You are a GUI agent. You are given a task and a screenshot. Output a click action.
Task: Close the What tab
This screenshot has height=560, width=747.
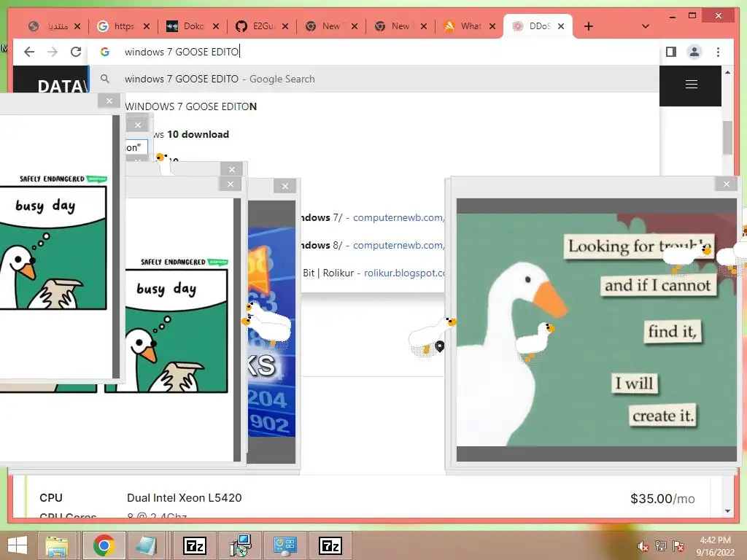[492, 26]
